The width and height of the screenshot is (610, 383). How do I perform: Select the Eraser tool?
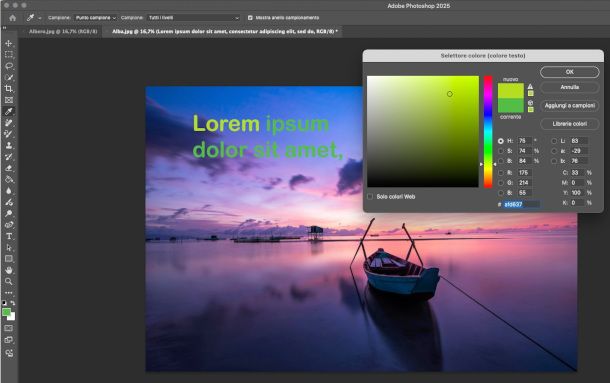click(9, 168)
